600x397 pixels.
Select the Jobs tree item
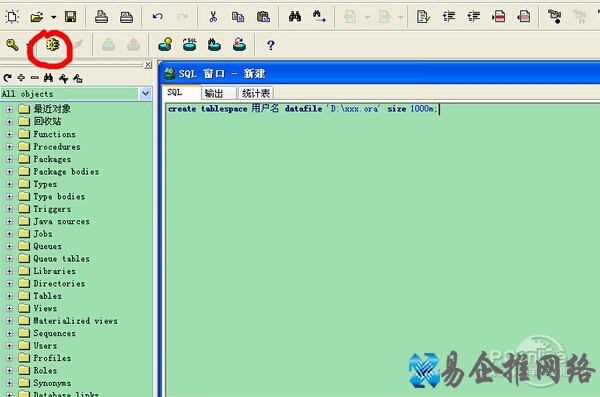pyautogui.click(x=43, y=234)
